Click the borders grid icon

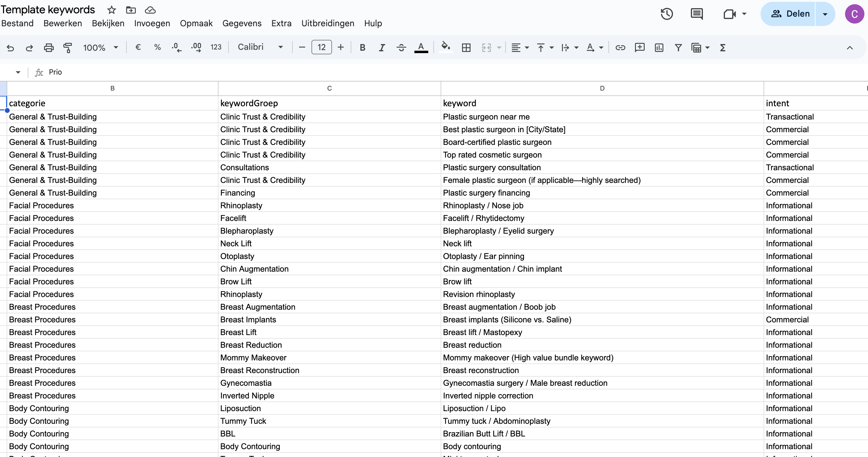tap(466, 47)
